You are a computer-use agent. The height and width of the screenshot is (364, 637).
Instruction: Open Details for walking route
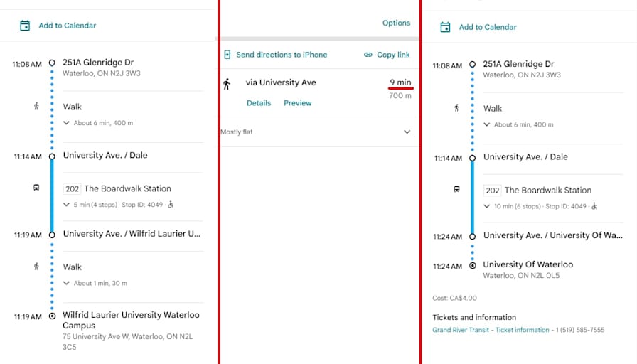coord(259,103)
